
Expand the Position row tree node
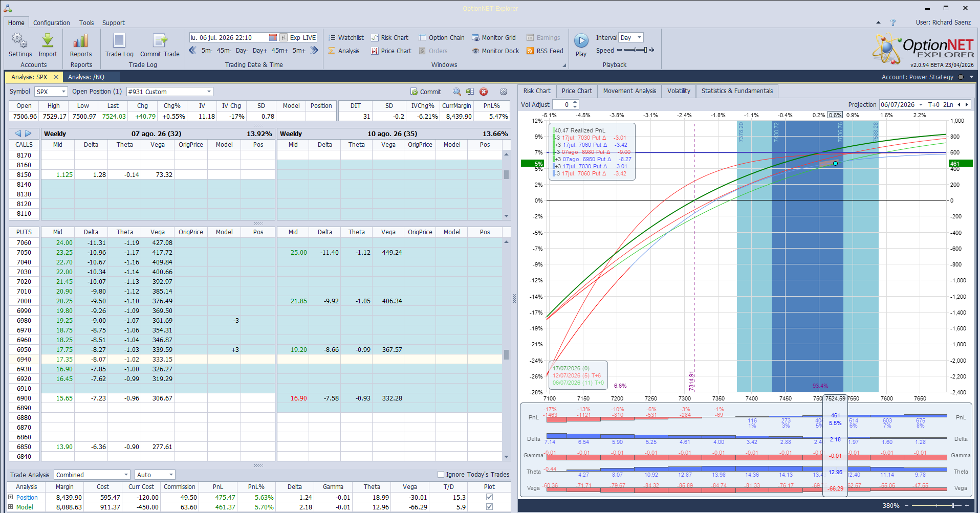pyautogui.click(x=10, y=497)
